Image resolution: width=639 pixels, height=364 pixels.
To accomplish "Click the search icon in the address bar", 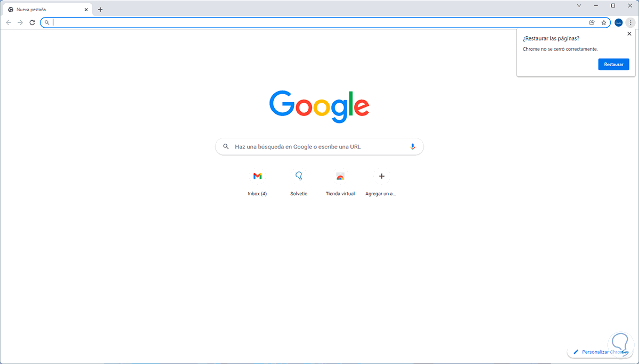I will (x=47, y=22).
